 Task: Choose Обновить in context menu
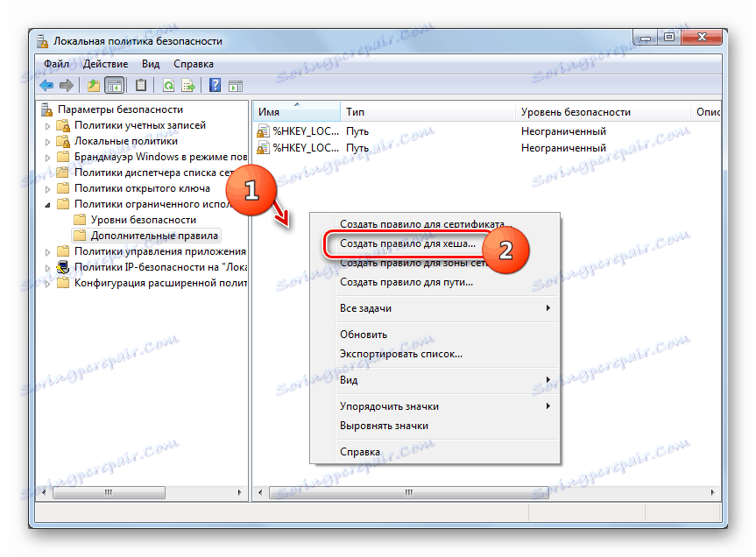(x=435, y=334)
